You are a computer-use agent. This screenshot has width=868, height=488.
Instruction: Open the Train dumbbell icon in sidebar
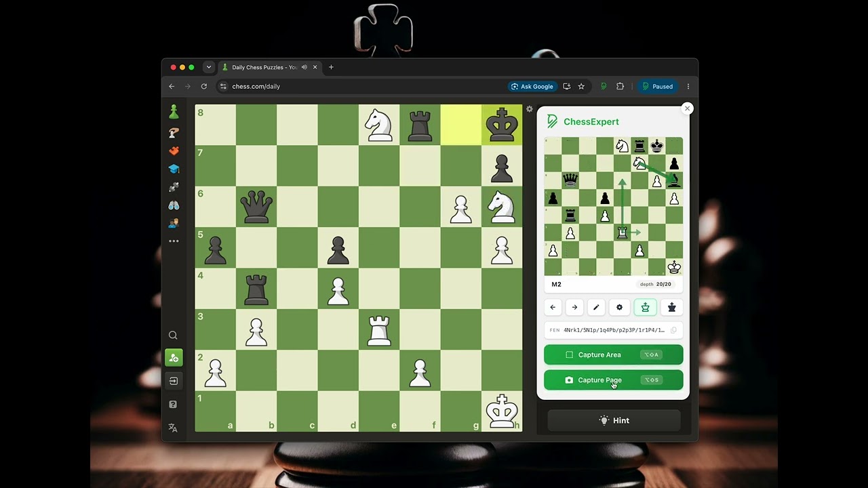(x=174, y=187)
